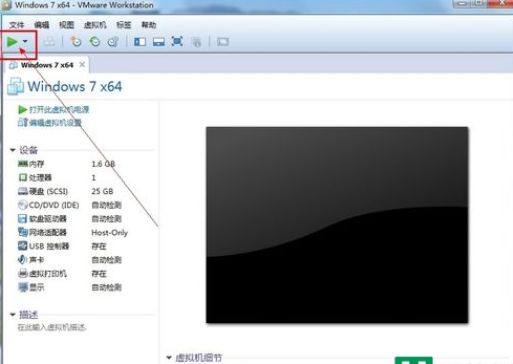The height and width of the screenshot is (364, 513).
Task: Enter full screen mode icon
Action: click(x=177, y=42)
